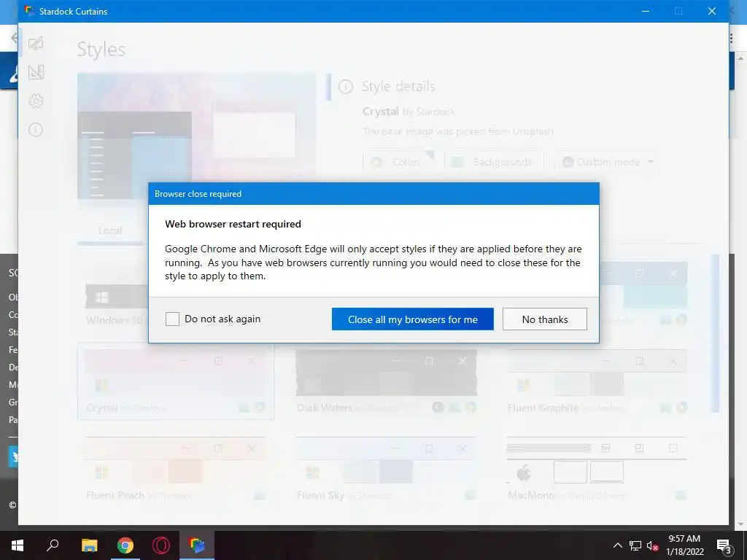This screenshot has height=560, width=747.
Task: Switch to the Local styles tab
Action: [x=110, y=230]
